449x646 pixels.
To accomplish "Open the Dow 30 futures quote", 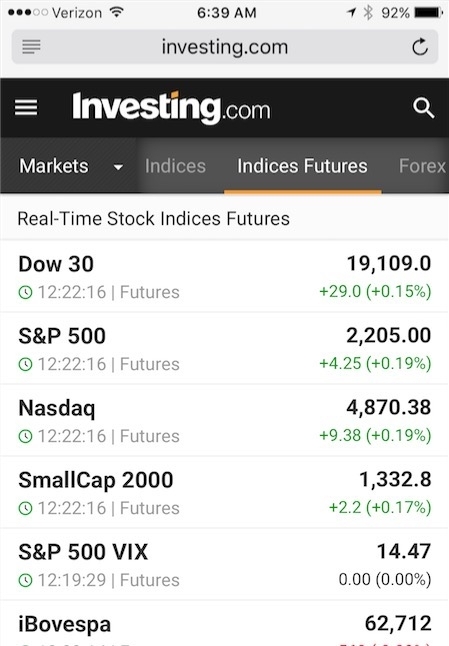I will pos(224,276).
